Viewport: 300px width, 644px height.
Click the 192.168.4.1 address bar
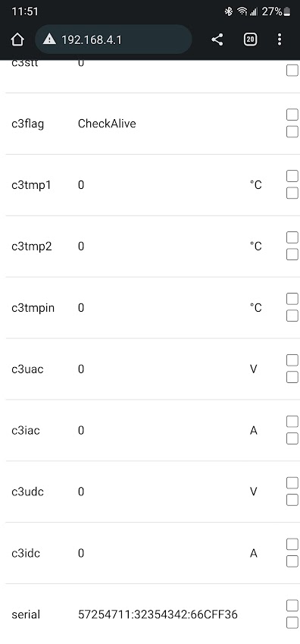tap(114, 39)
